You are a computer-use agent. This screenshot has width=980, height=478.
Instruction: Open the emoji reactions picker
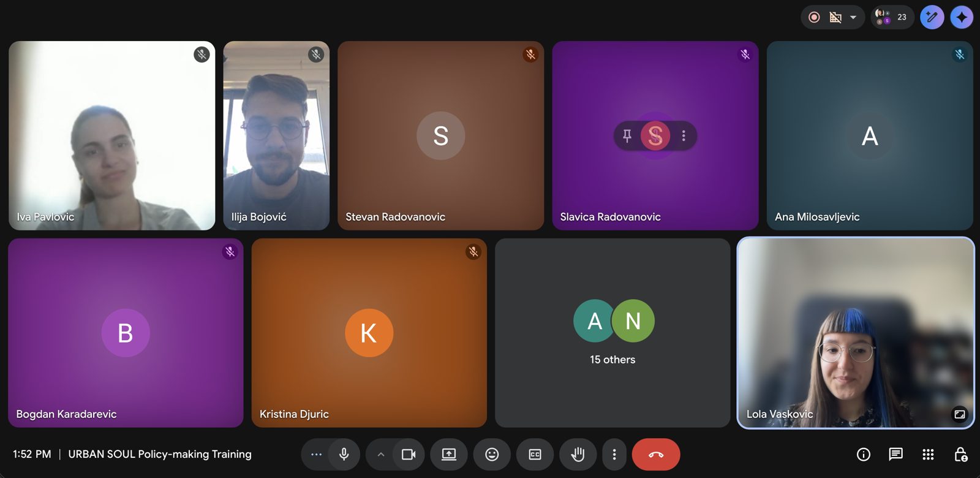(492, 454)
